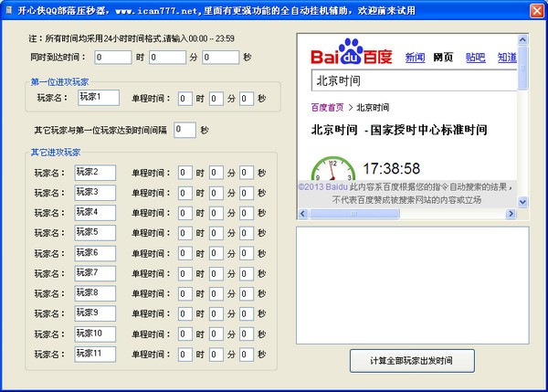548x392 pixels.
Task: Click the 玩家4 name field
Action: (95, 213)
